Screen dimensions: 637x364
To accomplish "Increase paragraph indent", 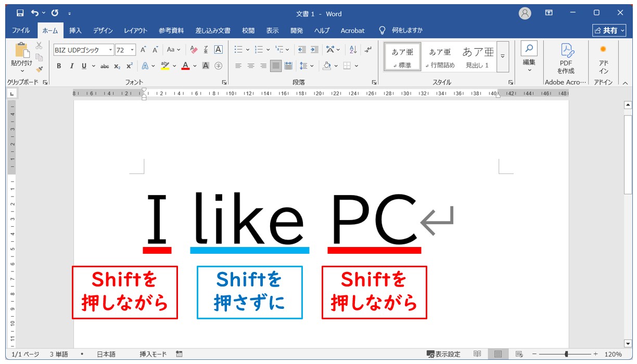I will click(314, 50).
